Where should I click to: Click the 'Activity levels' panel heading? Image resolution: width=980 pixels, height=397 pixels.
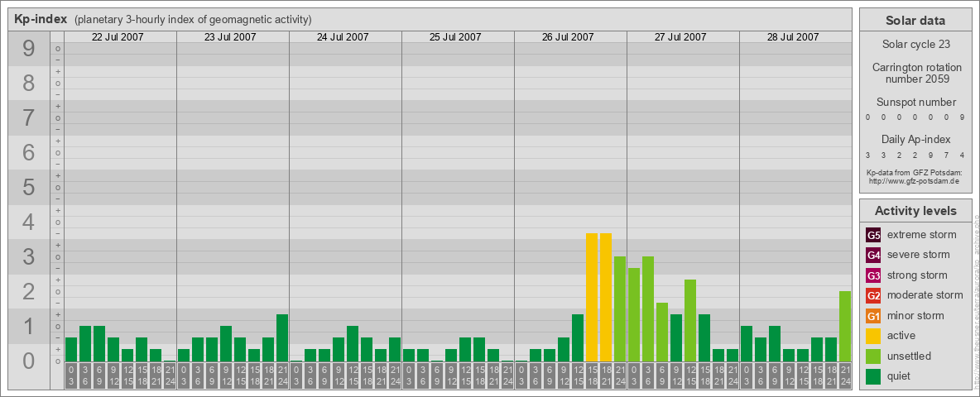pyautogui.click(x=915, y=211)
